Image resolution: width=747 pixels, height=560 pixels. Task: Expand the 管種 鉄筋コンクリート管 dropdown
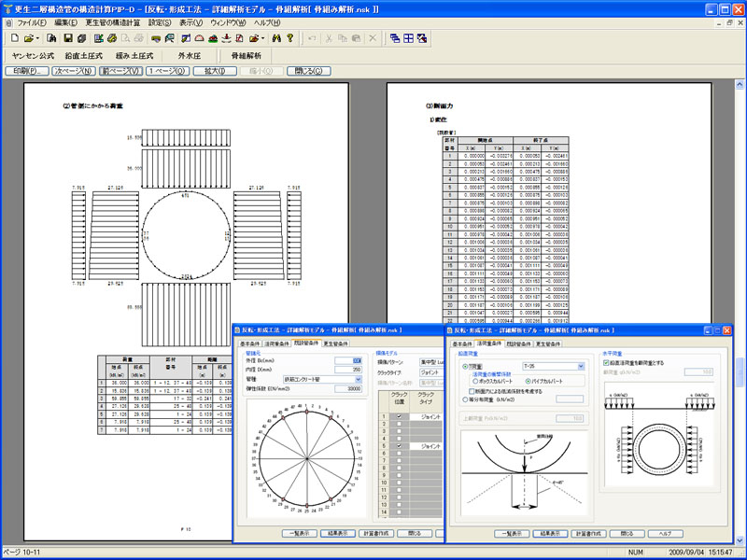pos(358,381)
